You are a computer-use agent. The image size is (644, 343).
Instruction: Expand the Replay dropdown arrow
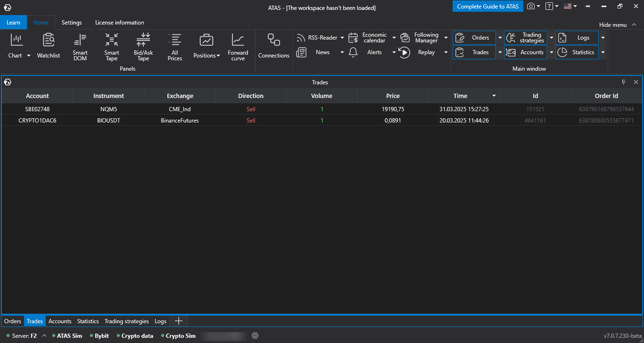(x=446, y=52)
